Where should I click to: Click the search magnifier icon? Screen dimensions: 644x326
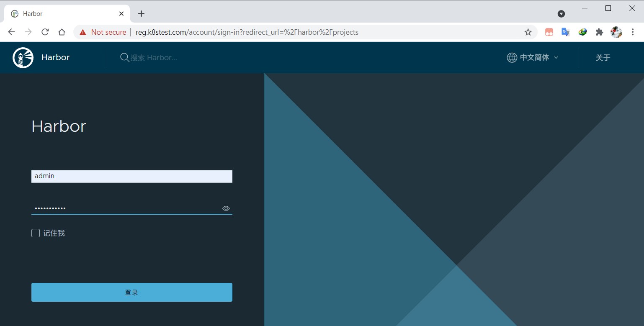click(x=124, y=58)
